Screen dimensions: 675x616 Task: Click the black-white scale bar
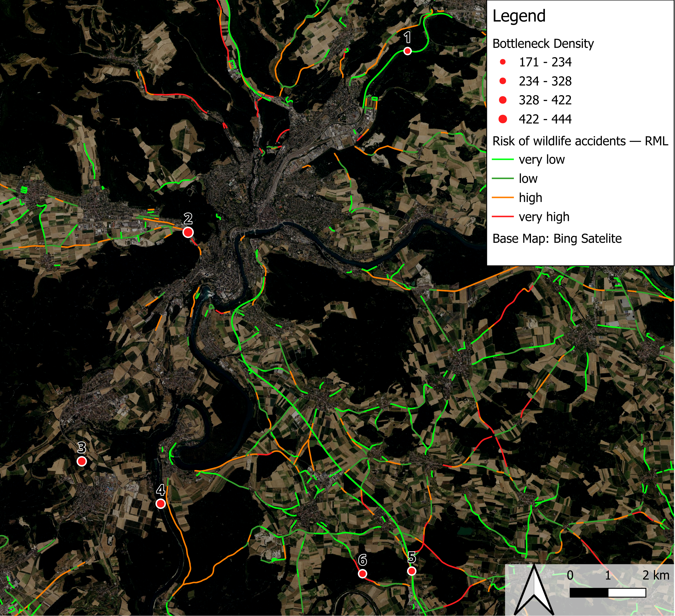click(x=607, y=593)
